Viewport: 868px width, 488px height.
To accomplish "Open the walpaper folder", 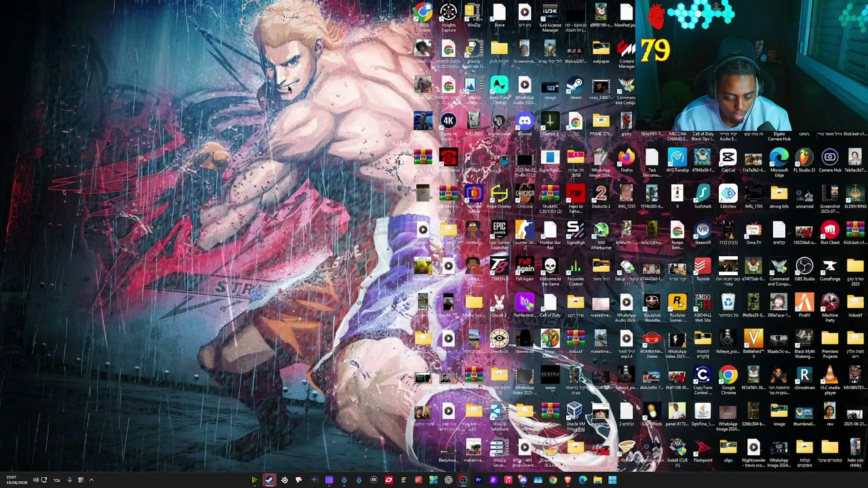I will (601, 53).
